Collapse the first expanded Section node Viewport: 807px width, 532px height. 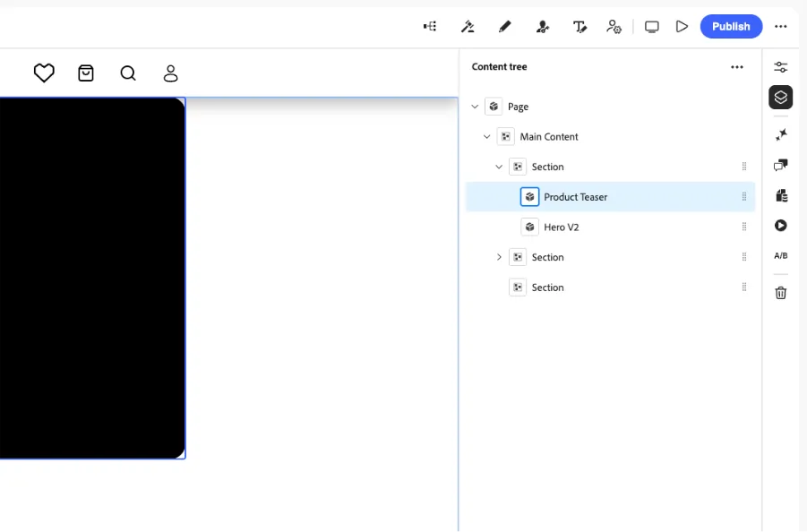point(499,167)
